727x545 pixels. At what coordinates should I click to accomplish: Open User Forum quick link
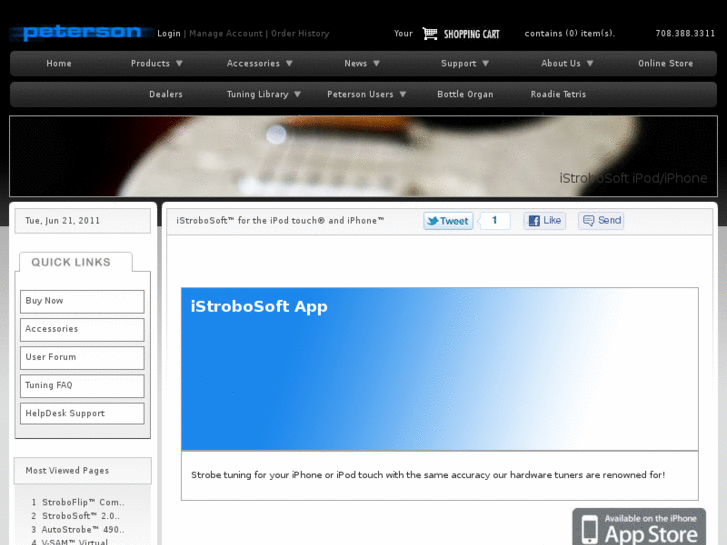click(82, 358)
